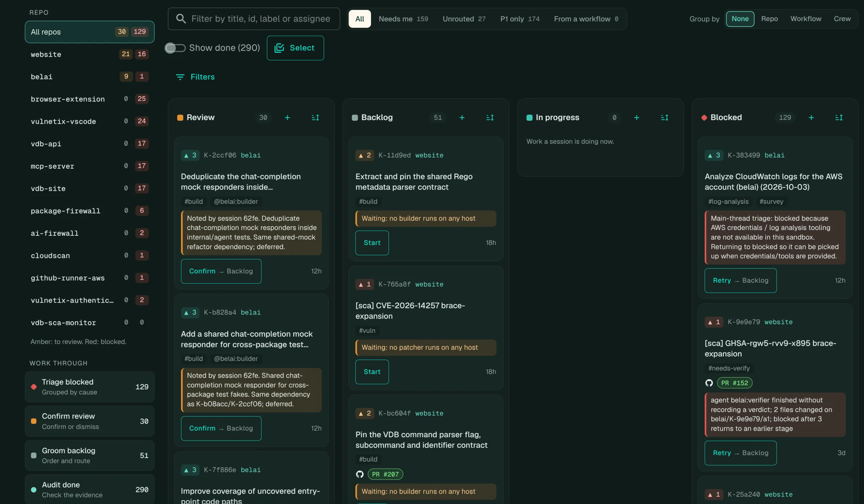Viewport: 864px width, 504px height.
Task: Select the belai repo
Action: (x=90, y=77)
